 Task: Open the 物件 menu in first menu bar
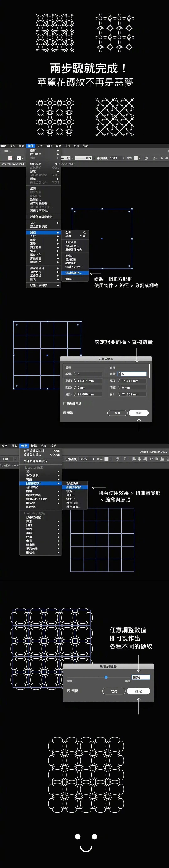click(x=31, y=146)
